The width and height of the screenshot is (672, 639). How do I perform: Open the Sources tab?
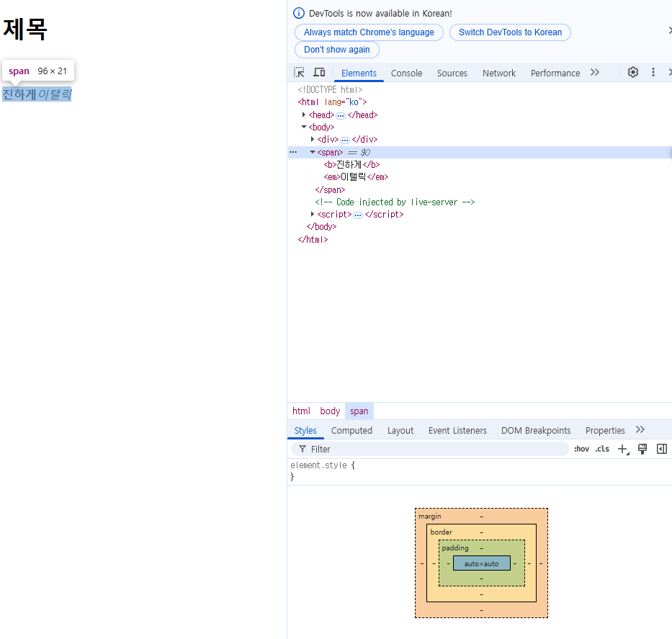point(452,73)
